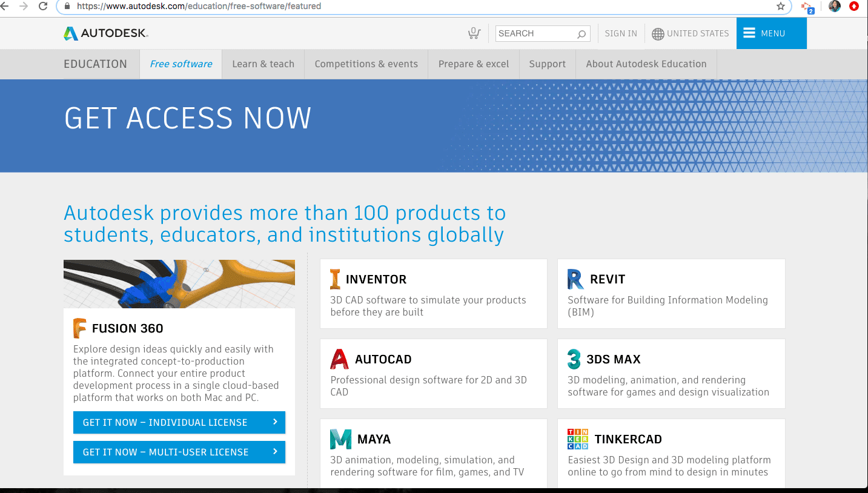Open the extension icon with blue badge

click(x=808, y=7)
